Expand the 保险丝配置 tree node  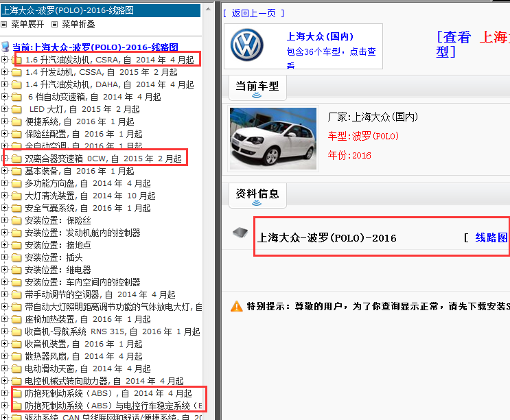[x=4, y=133]
